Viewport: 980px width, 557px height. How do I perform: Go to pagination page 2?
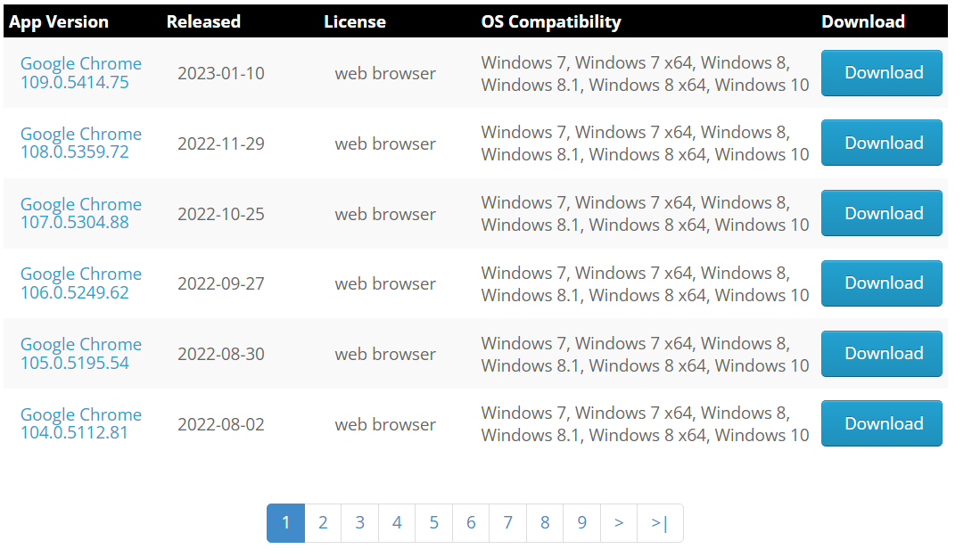click(323, 523)
